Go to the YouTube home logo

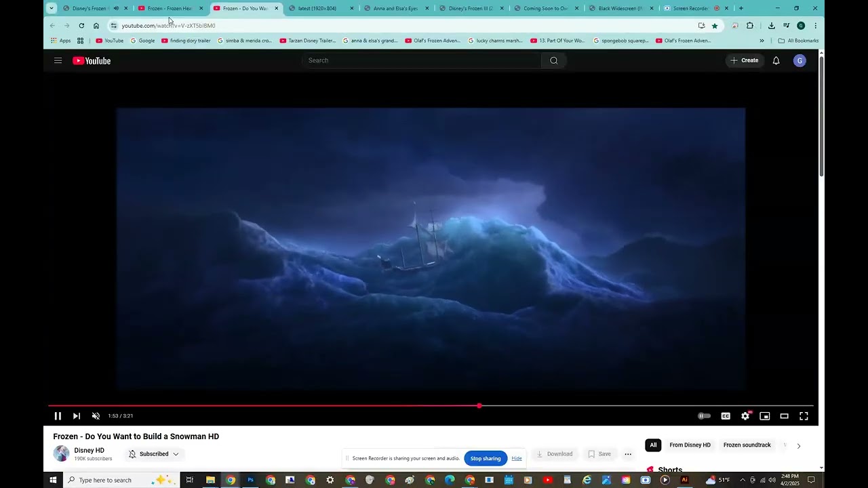pyautogui.click(x=92, y=61)
